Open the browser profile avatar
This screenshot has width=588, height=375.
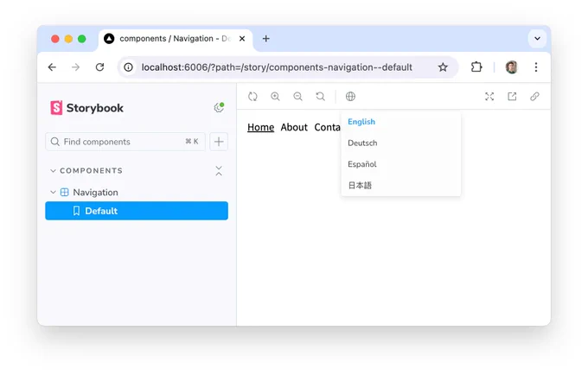pyautogui.click(x=512, y=67)
